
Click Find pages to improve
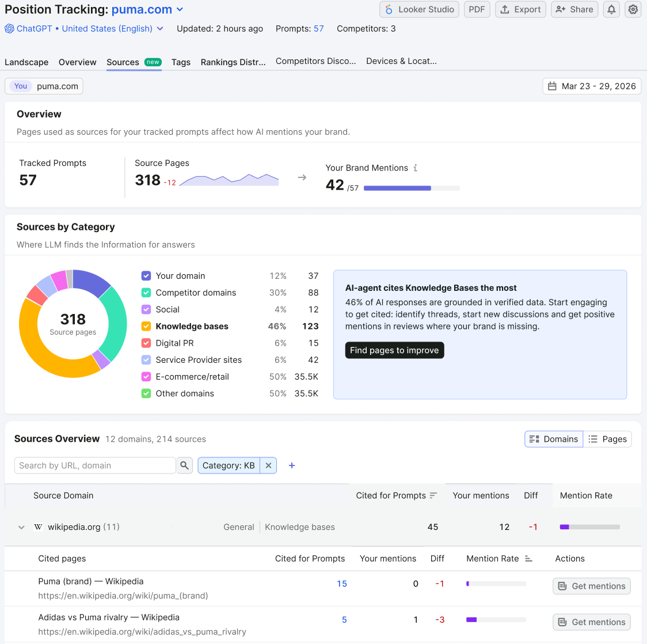click(394, 350)
